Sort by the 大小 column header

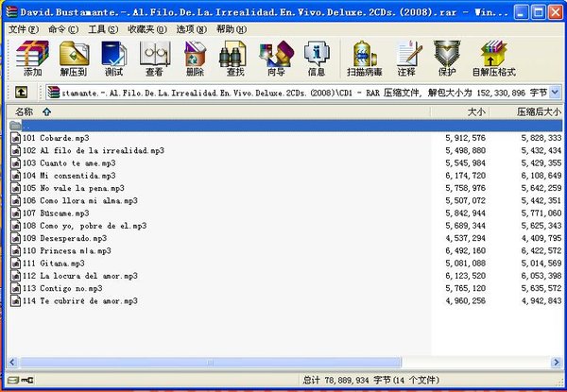point(459,112)
